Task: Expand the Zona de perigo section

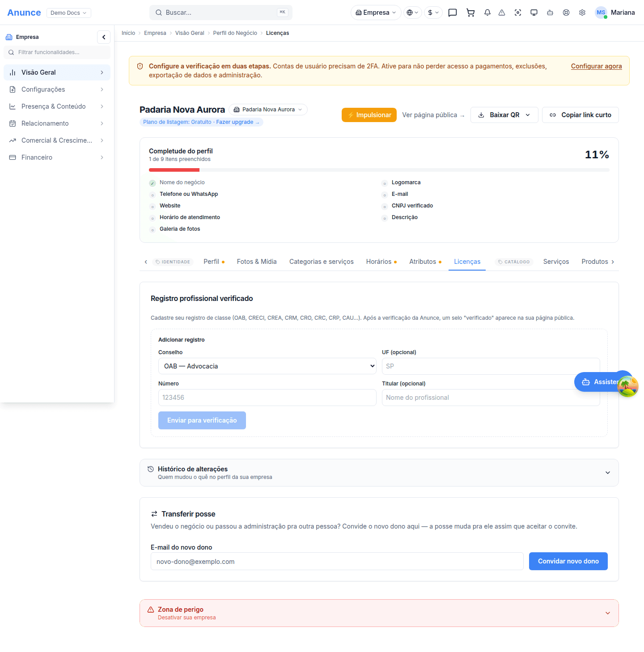Action: [379, 613]
